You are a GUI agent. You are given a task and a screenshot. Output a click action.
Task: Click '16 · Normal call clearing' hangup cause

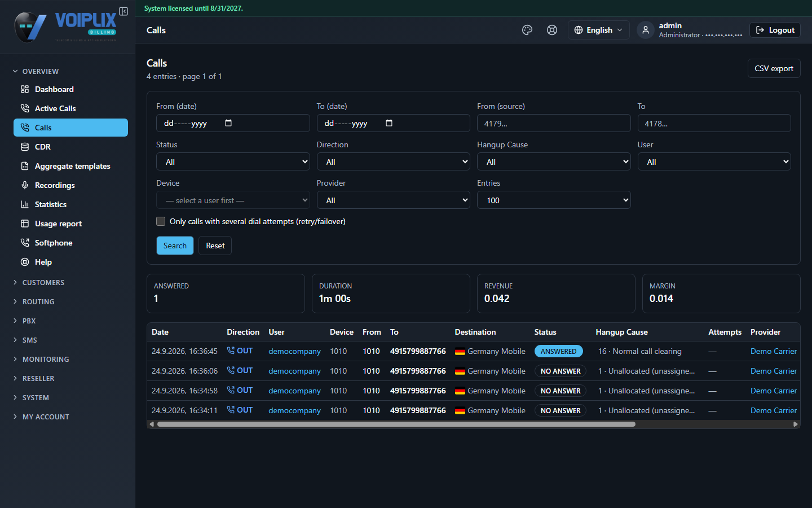pos(639,351)
